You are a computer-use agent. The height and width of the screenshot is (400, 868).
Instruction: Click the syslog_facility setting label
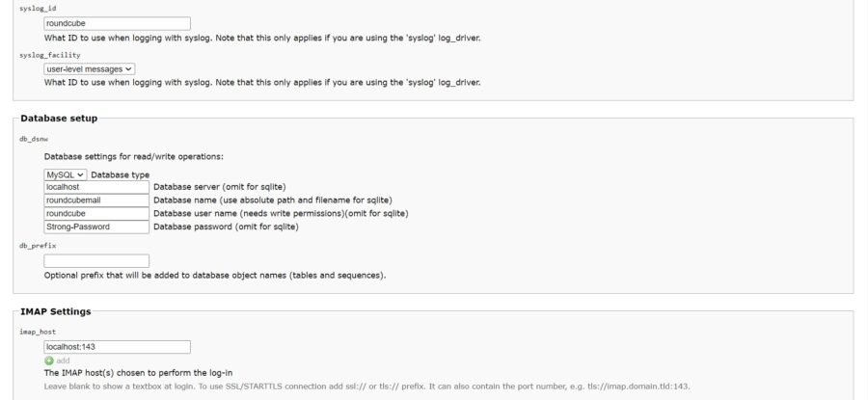click(x=49, y=55)
